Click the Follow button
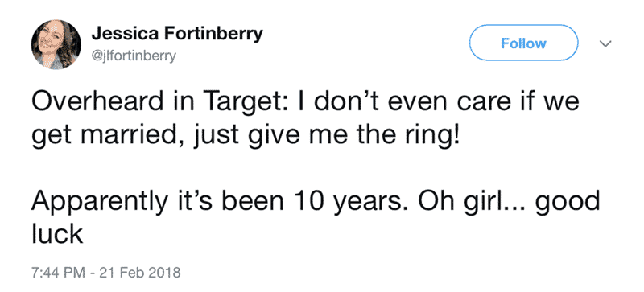644x292 pixels. point(524,43)
